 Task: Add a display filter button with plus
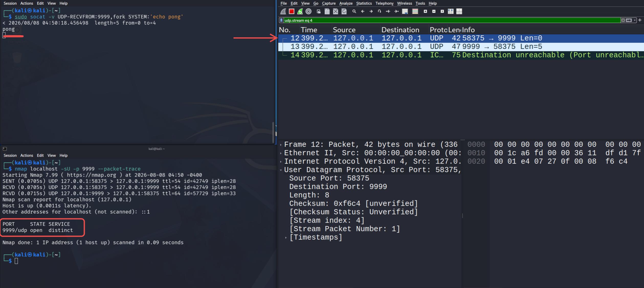pos(640,20)
